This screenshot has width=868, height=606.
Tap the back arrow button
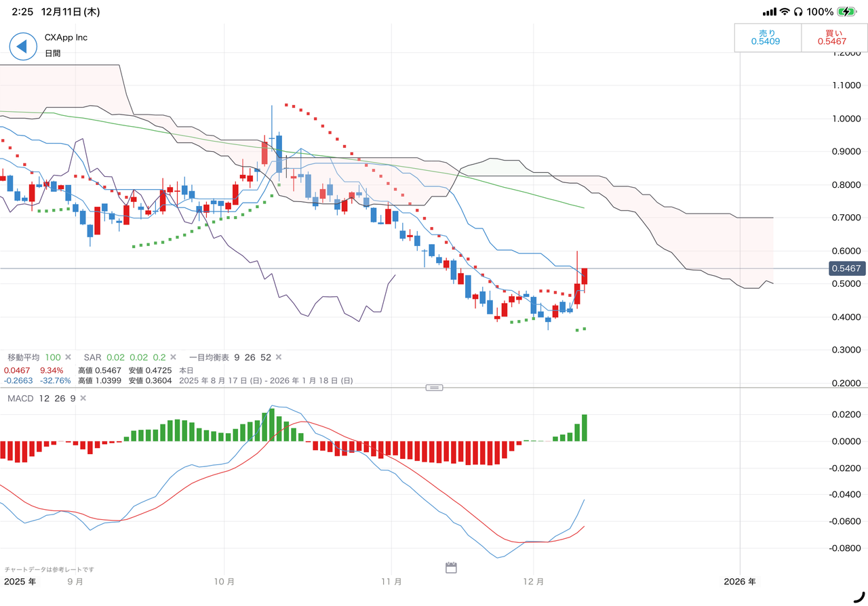[22, 46]
